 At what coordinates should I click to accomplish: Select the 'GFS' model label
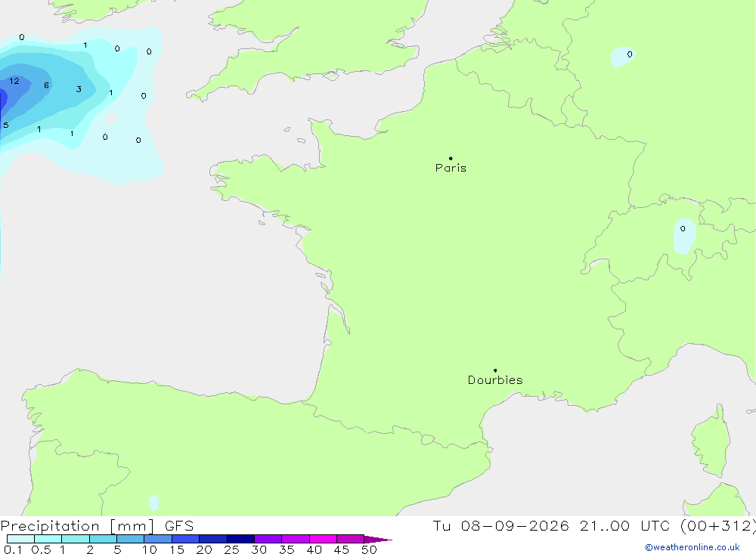179,526
